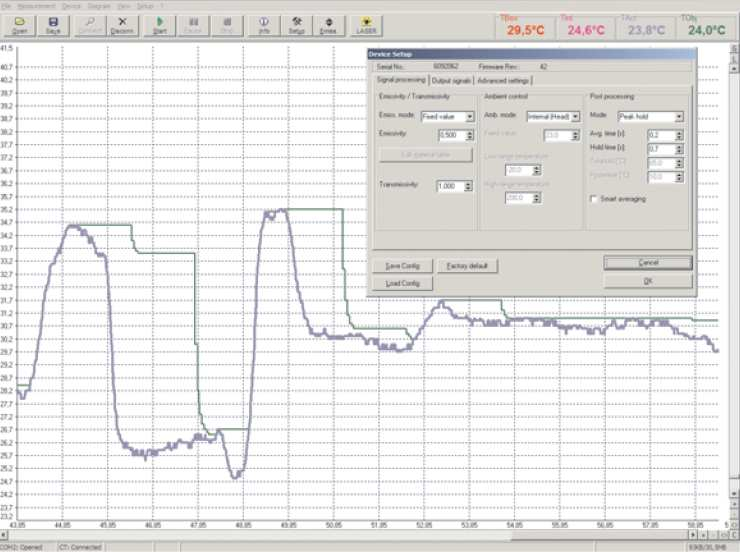The width and height of the screenshot is (740, 552).
Task: Switch to the Output signals tab
Action: pyautogui.click(x=451, y=81)
